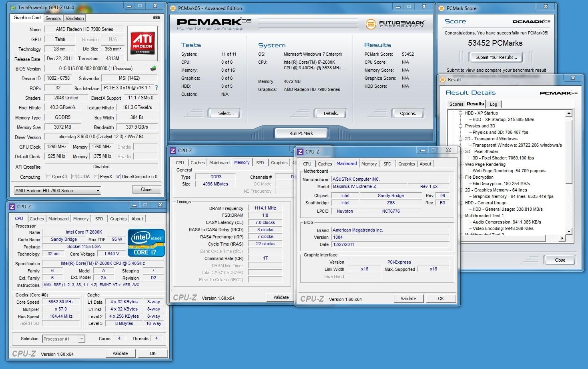Click the GPU Name field in GPU-Z

click(85, 29)
